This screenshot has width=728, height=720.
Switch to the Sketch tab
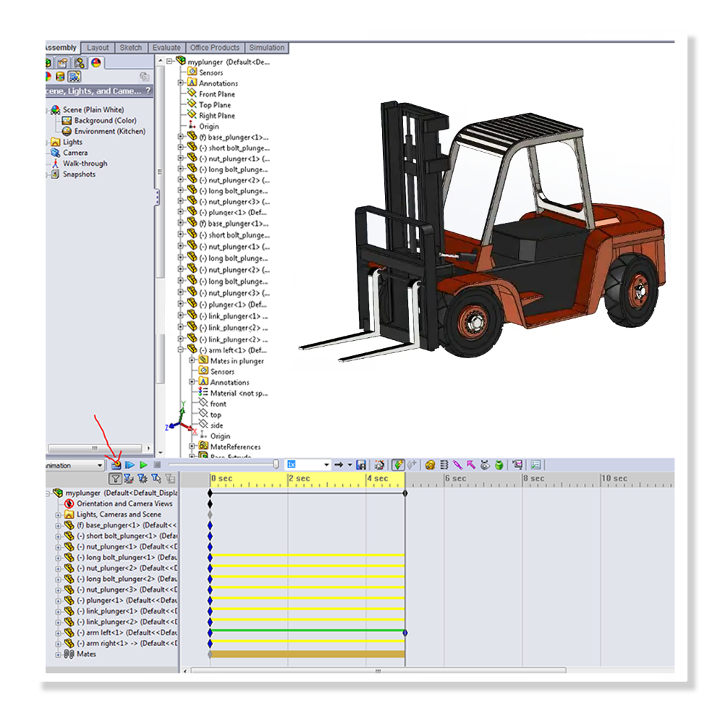click(131, 47)
